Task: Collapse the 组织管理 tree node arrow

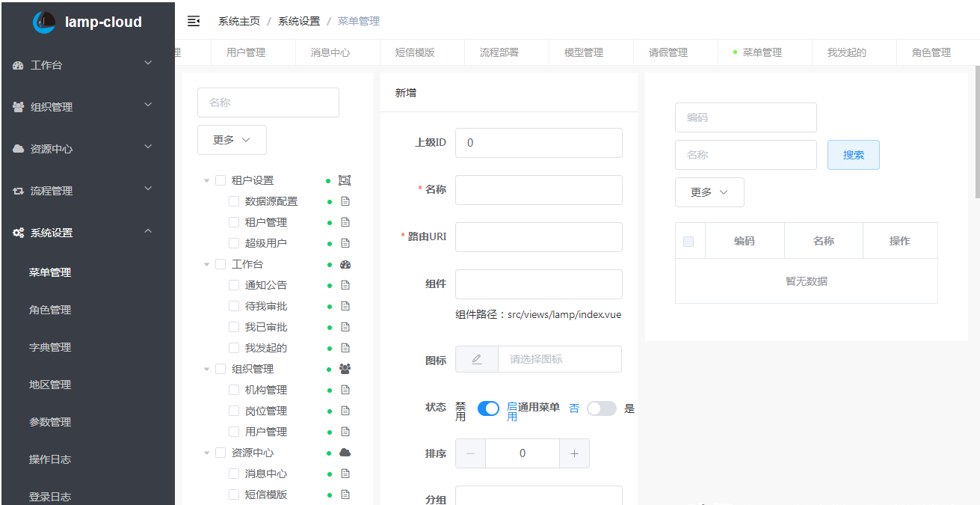Action: [207, 369]
